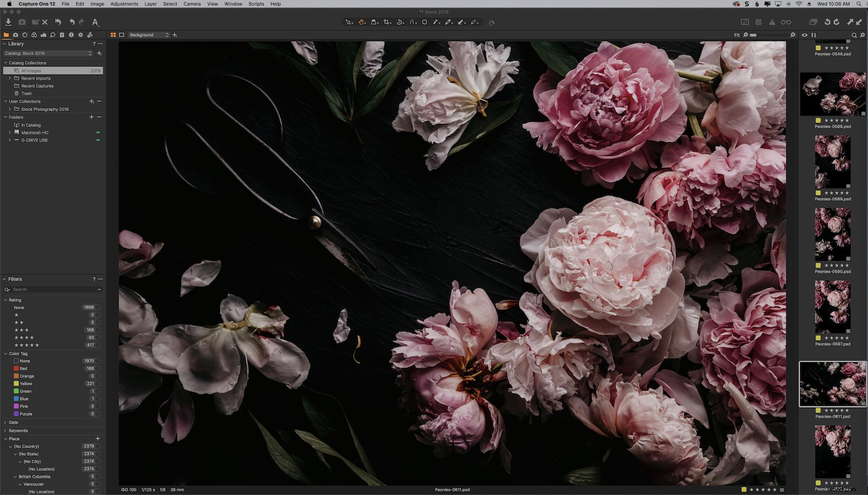
Task: Open the Camera menu
Action: point(192,4)
